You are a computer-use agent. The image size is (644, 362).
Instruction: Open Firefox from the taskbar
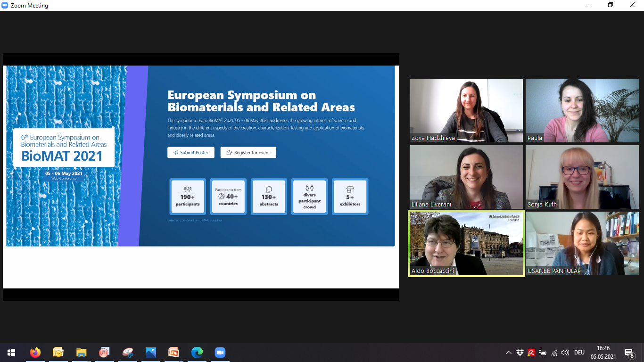tap(35, 353)
